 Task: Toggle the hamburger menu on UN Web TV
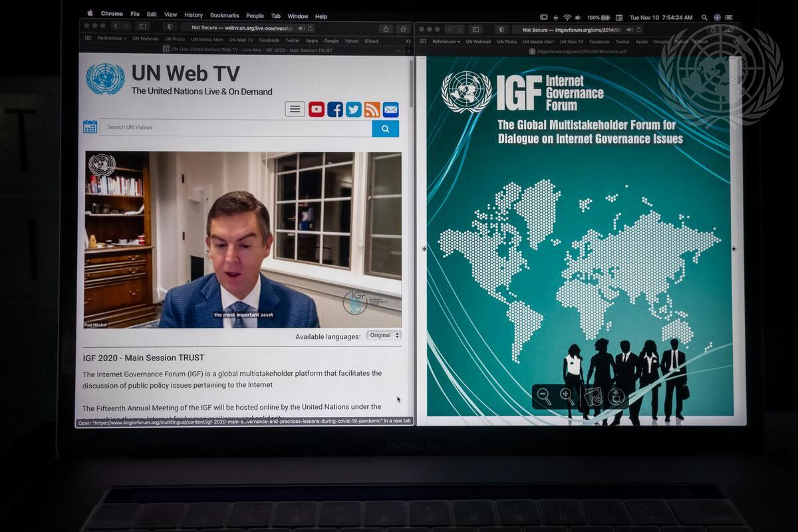[295, 109]
